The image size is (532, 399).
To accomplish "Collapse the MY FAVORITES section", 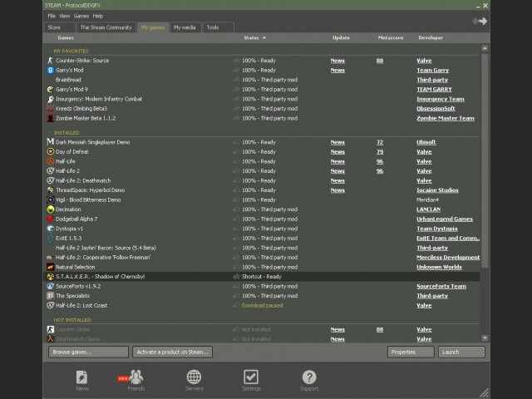I will pos(49,51).
